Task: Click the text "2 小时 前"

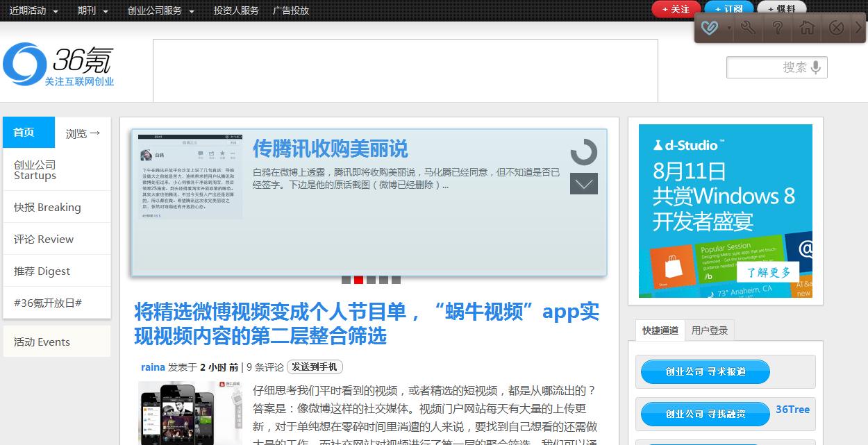Action: [x=219, y=367]
